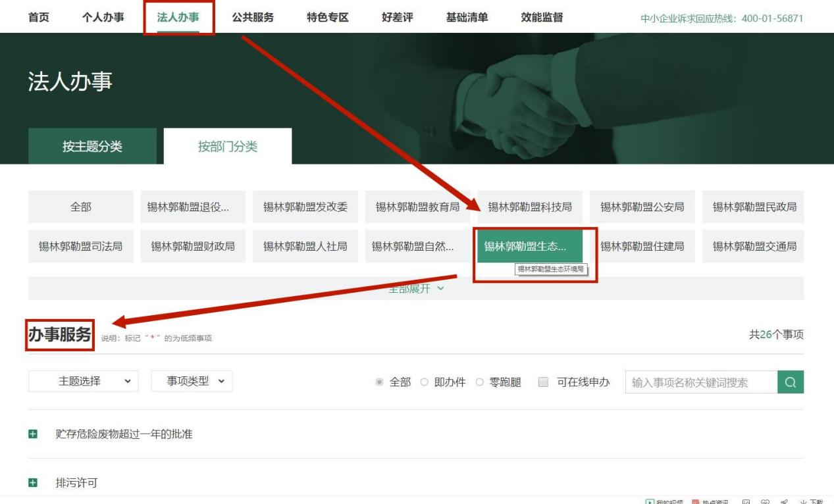This screenshot has width=834, height=504.
Task: Select the 全部 radio button
Action: pos(379,382)
